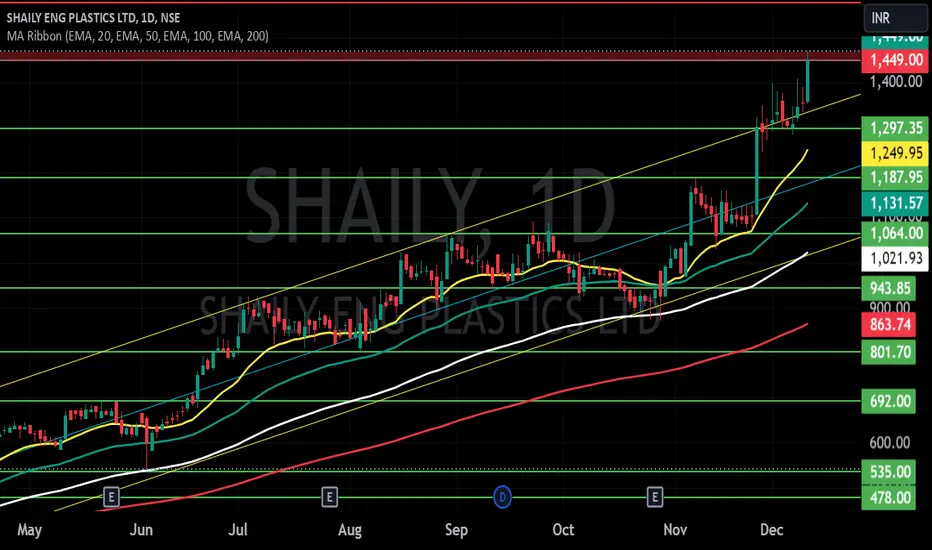Click the Sep label on time axis
932x550 pixels.
pos(456,530)
